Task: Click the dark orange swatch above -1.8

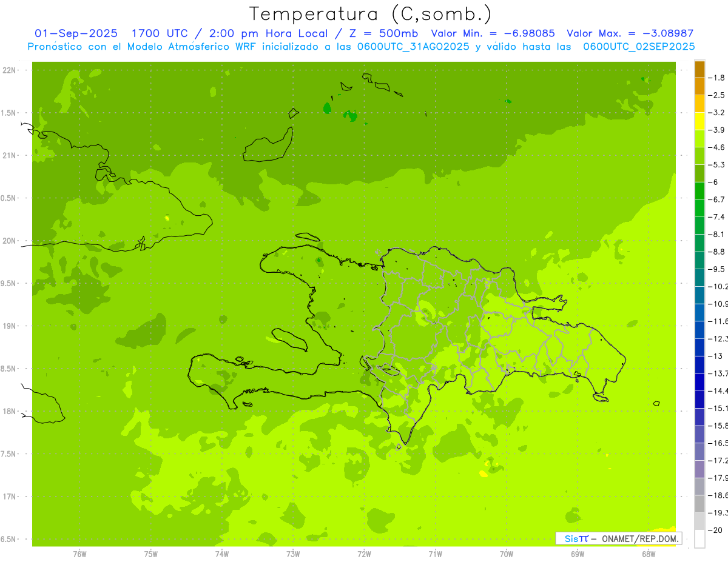Action: [699, 70]
